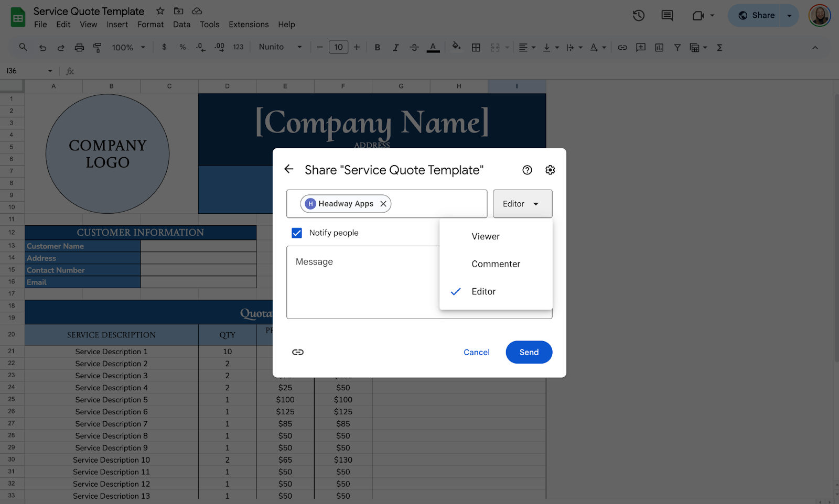The height and width of the screenshot is (504, 839).
Task: Open version history clock icon
Action: coord(638,16)
